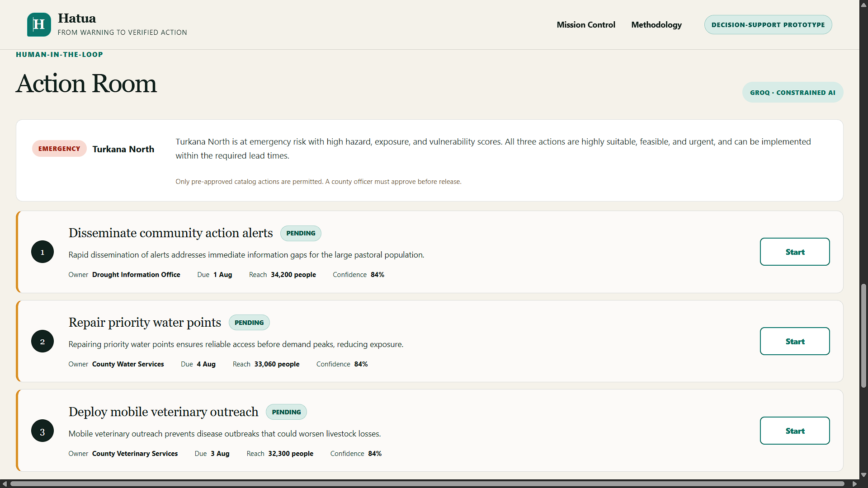Open the Methodology nav item

[x=656, y=25]
